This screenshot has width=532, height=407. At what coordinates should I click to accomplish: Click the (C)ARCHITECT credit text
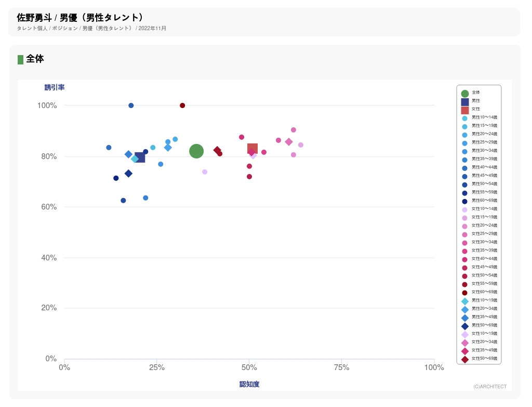[489, 387]
